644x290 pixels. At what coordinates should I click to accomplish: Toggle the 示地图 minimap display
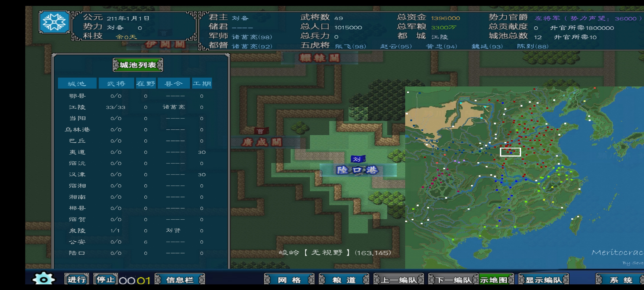(x=496, y=280)
